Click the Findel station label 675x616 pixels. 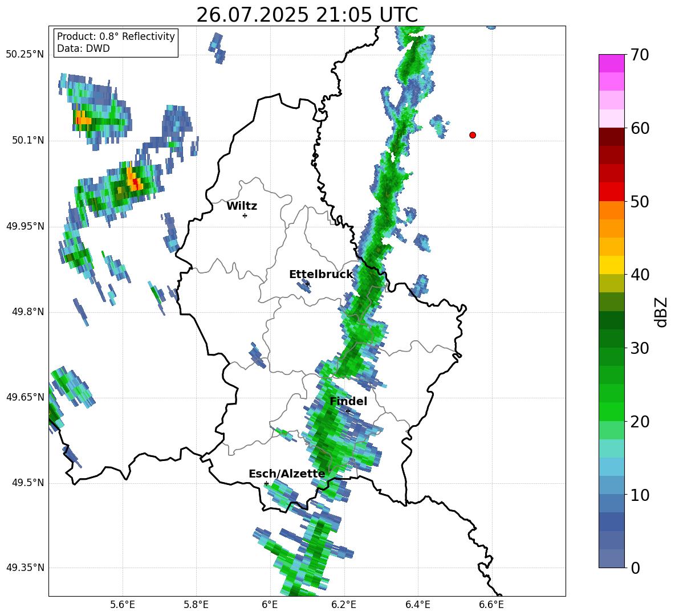[x=348, y=401]
